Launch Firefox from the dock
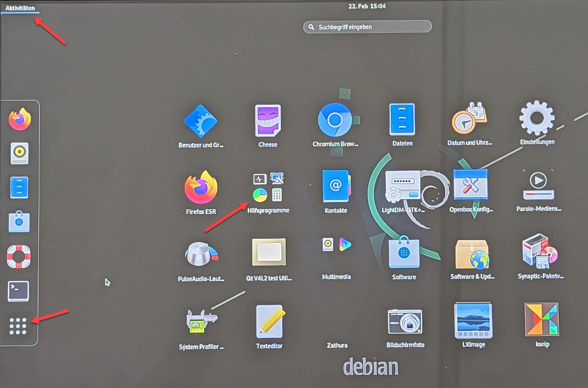This screenshot has width=588, height=388. pos(20,119)
